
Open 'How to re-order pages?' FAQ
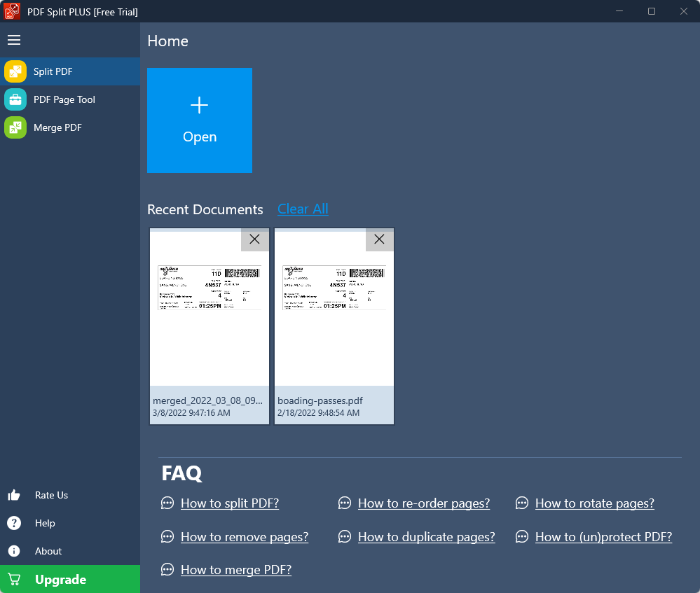(x=423, y=503)
